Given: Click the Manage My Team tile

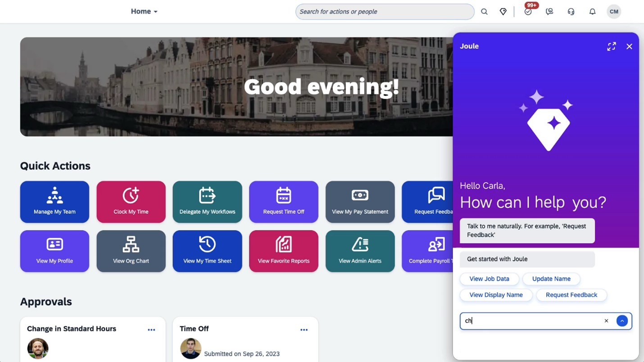Looking at the screenshot, I should (54, 202).
